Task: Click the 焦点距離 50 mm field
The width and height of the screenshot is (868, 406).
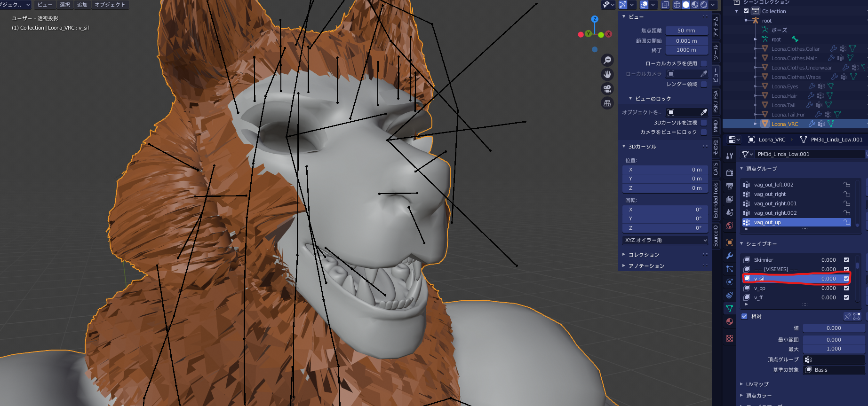Action: 686,31
